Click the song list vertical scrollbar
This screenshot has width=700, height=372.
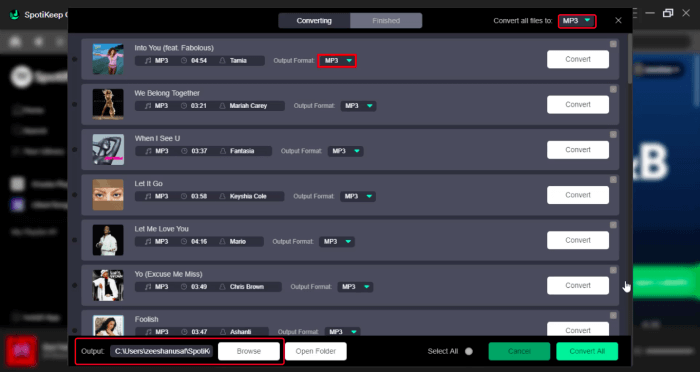630,59
